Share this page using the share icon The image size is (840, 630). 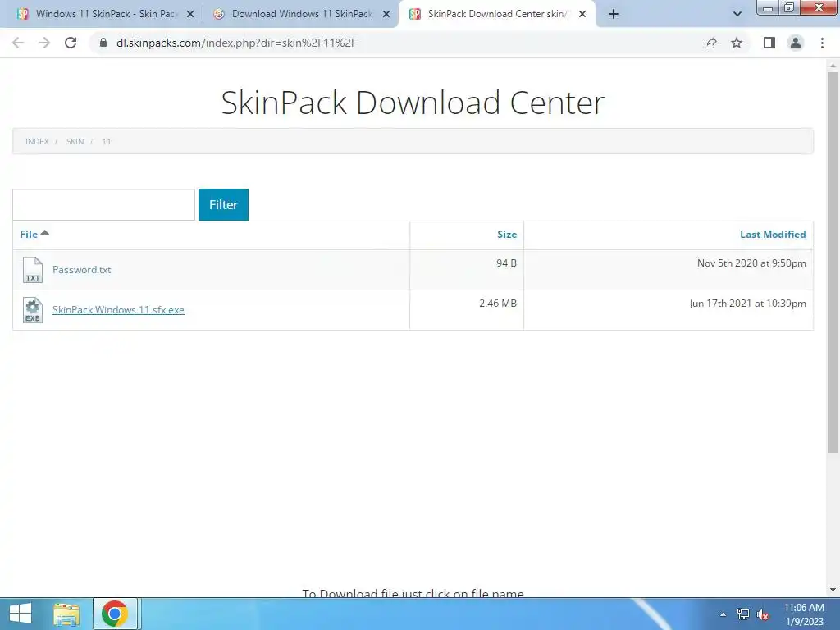(710, 43)
